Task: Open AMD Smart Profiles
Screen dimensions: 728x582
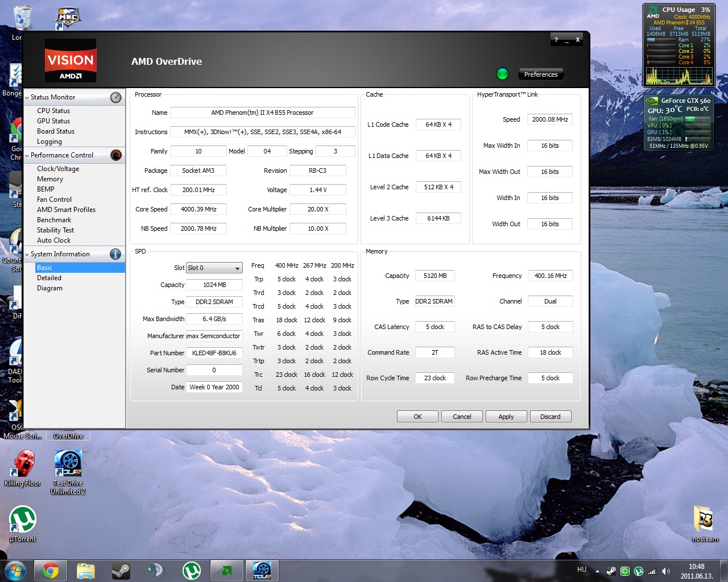Action: click(x=66, y=210)
